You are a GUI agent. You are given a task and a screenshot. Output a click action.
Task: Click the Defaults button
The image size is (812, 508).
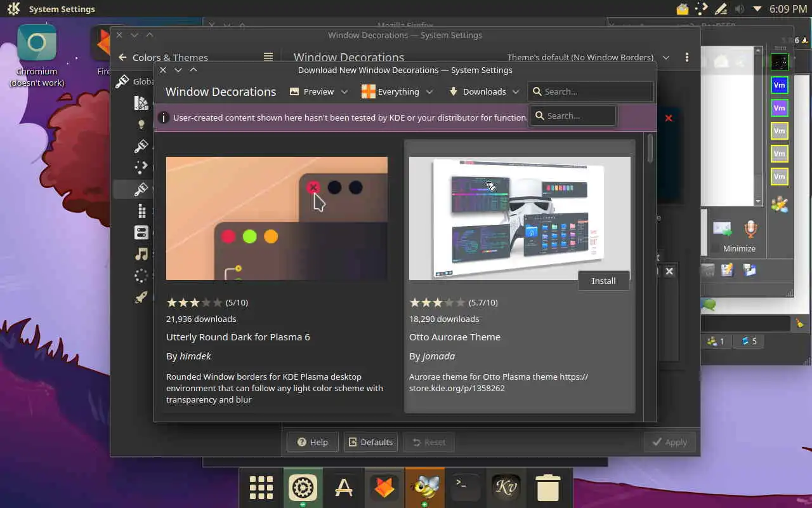pos(370,442)
